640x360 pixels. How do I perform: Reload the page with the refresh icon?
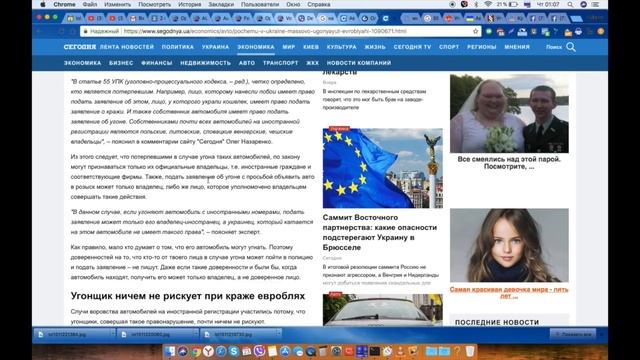tap(62, 31)
